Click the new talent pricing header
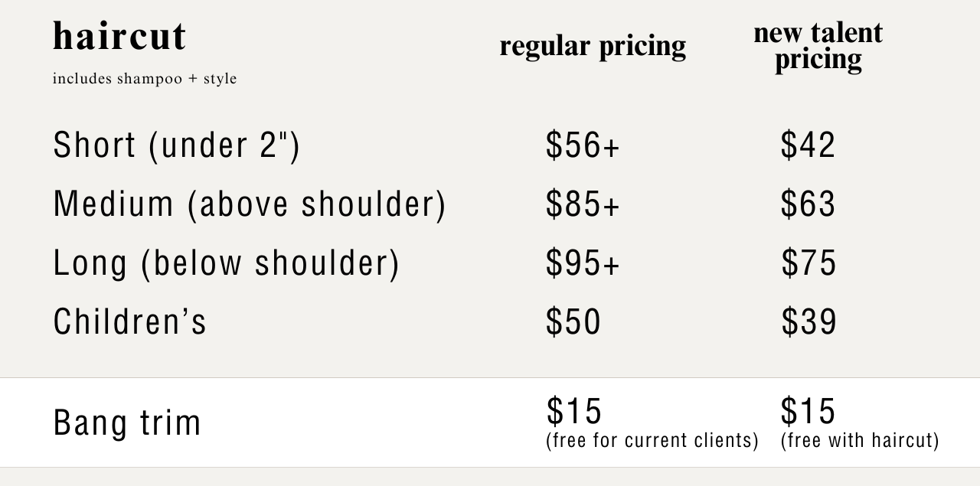 818,46
